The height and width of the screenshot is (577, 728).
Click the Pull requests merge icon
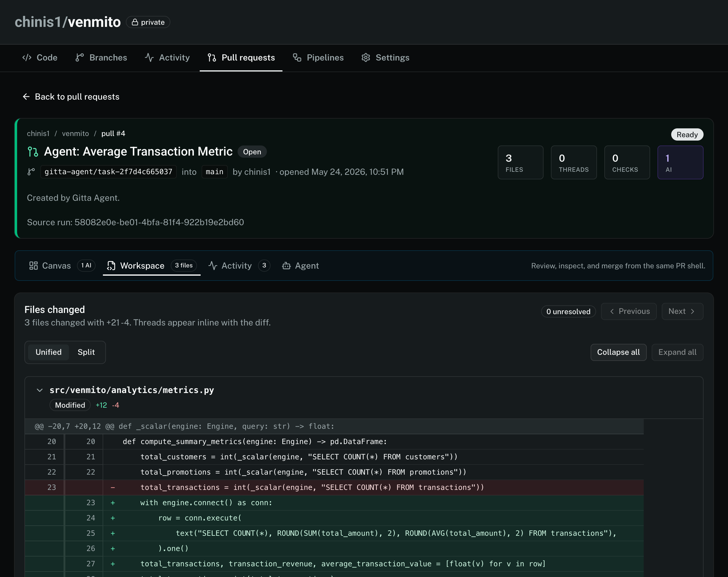[x=212, y=57]
